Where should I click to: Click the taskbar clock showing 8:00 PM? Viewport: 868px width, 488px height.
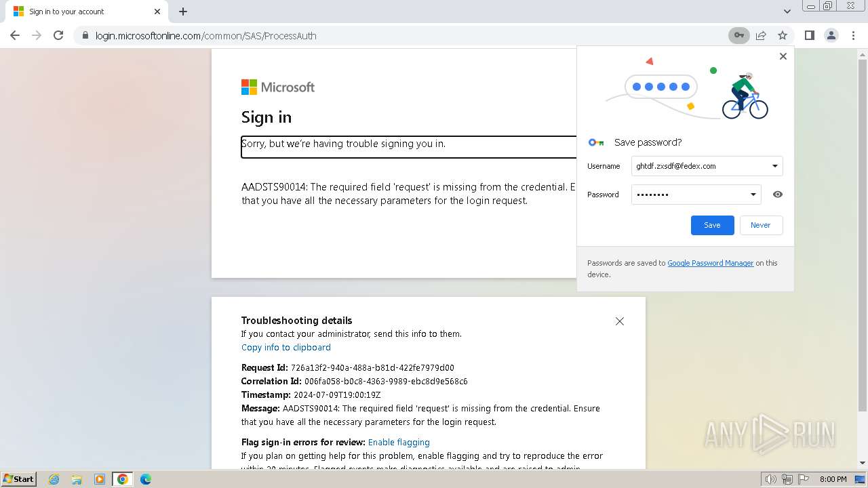point(833,479)
